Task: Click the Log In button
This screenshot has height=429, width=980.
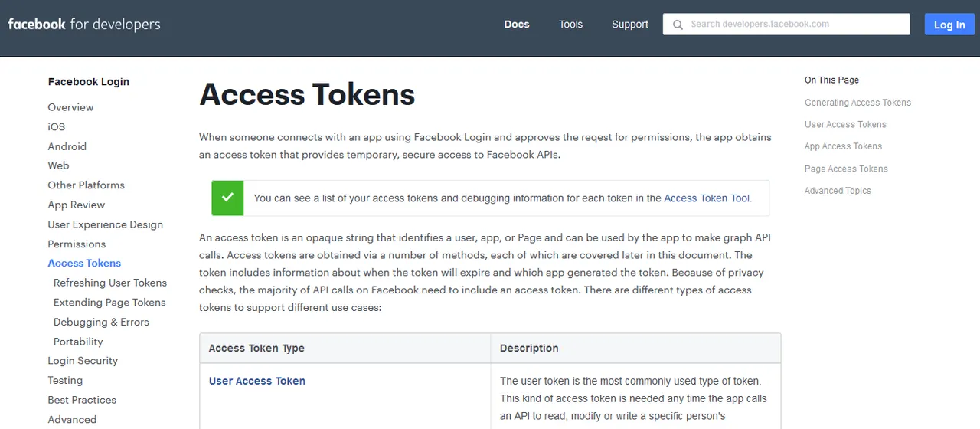Action: (x=949, y=25)
